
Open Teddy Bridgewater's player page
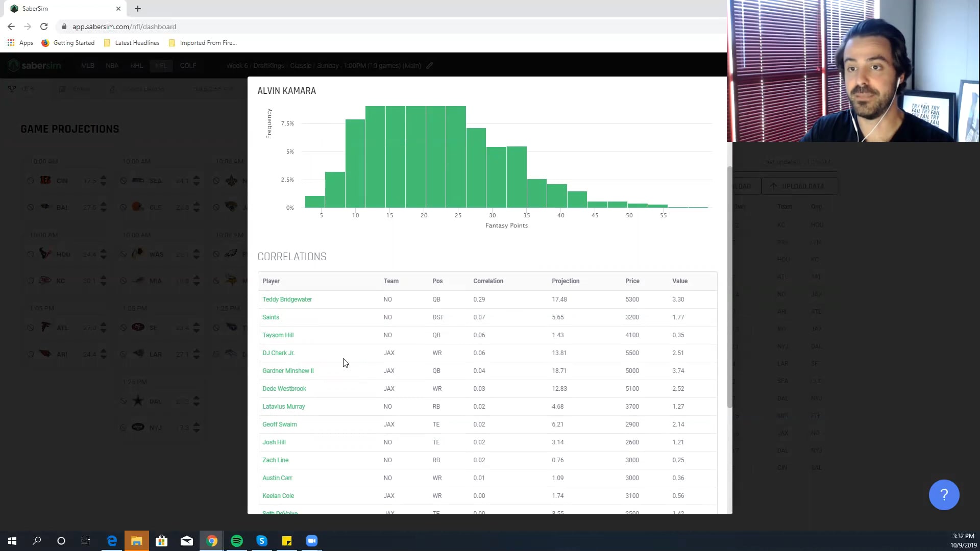pos(287,299)
